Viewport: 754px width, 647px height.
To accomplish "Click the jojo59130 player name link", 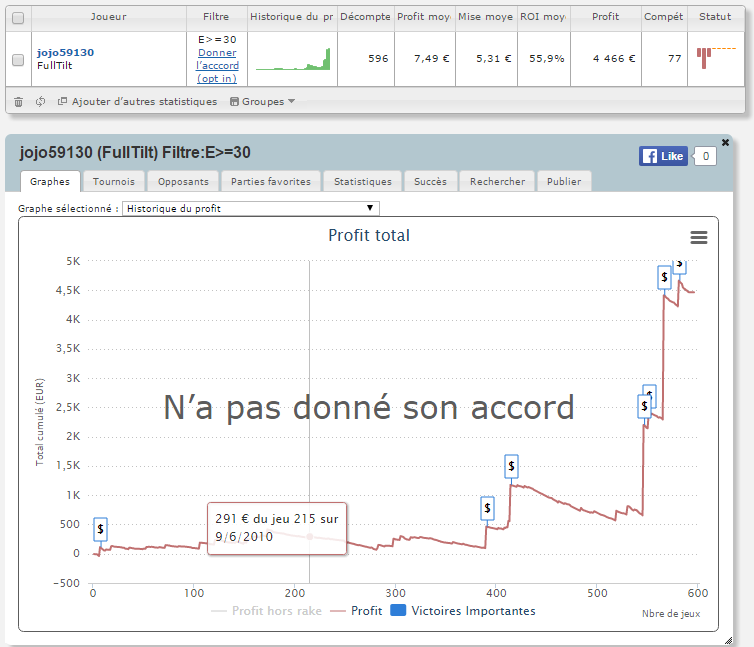I will click(64, 52).
